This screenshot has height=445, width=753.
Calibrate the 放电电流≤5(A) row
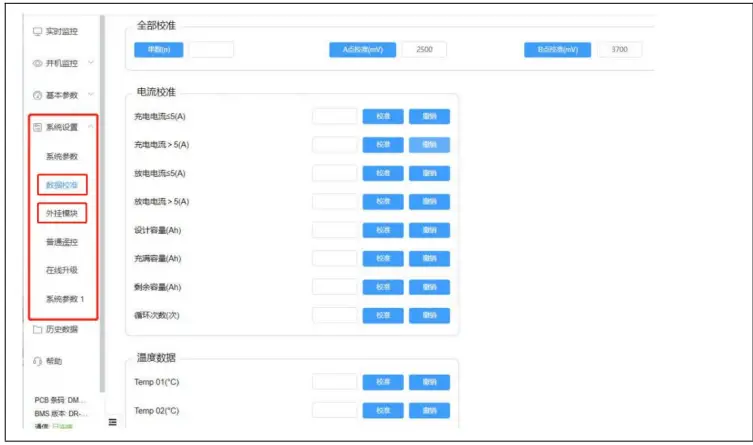(x=383, y=173)
